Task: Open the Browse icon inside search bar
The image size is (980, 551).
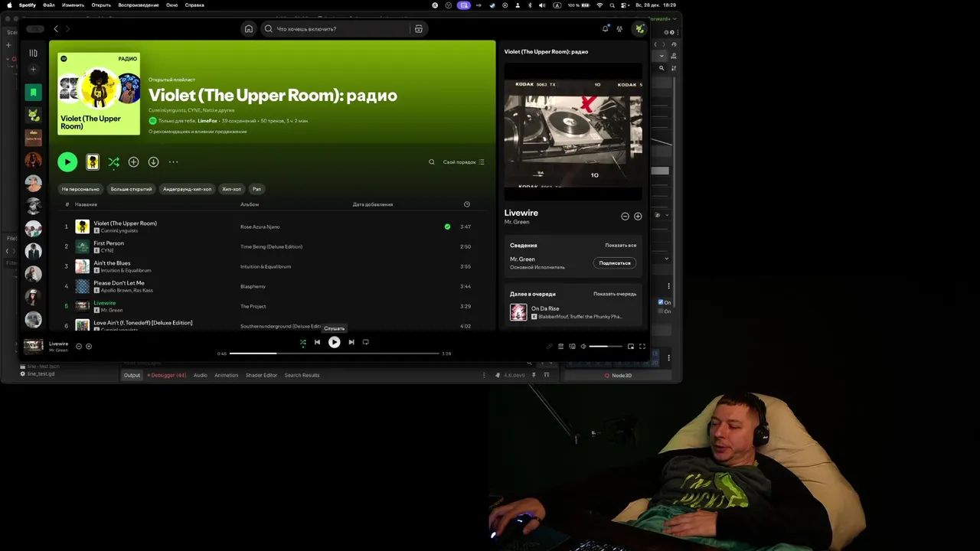Action: [x=418, y=29]
